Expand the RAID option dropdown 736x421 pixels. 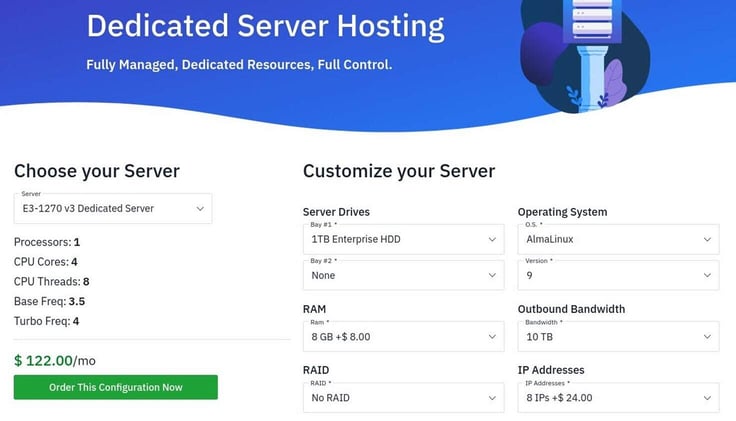tap(404, 398)
